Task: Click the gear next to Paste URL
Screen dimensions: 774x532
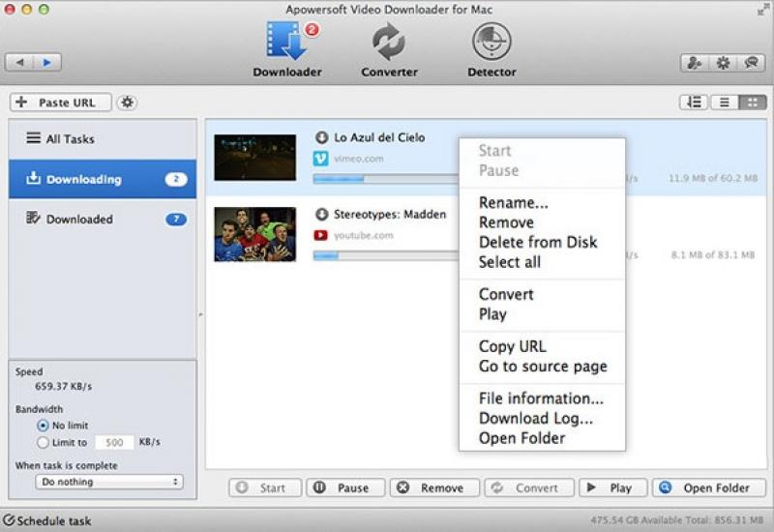Action: tap(128, 103)
